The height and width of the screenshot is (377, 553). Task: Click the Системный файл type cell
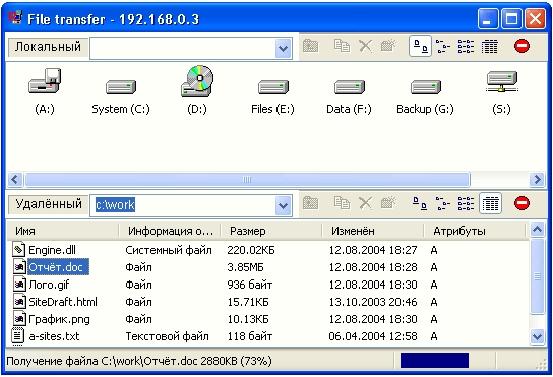[168, 250]
